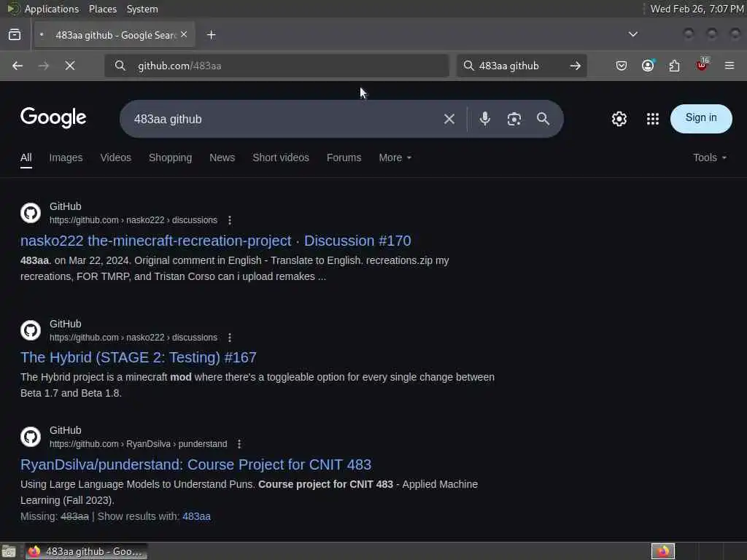
Task: Go to the Google logo homepage
Action: tap(53, 117)
